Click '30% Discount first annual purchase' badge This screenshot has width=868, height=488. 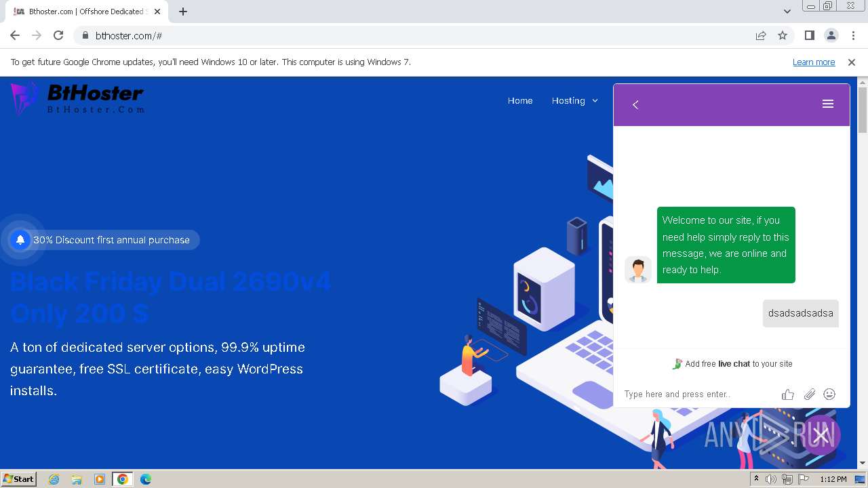(105, 240)
